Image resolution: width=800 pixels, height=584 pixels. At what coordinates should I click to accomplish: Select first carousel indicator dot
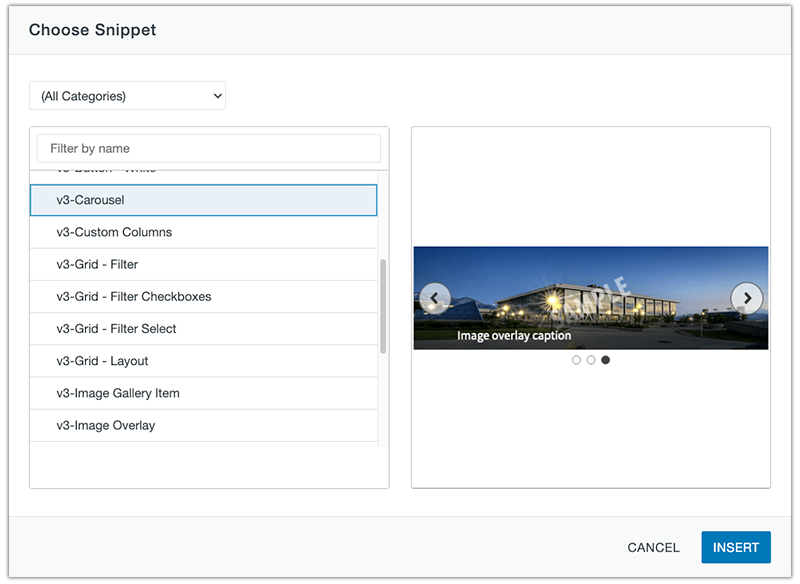click(x=576, y=360)
